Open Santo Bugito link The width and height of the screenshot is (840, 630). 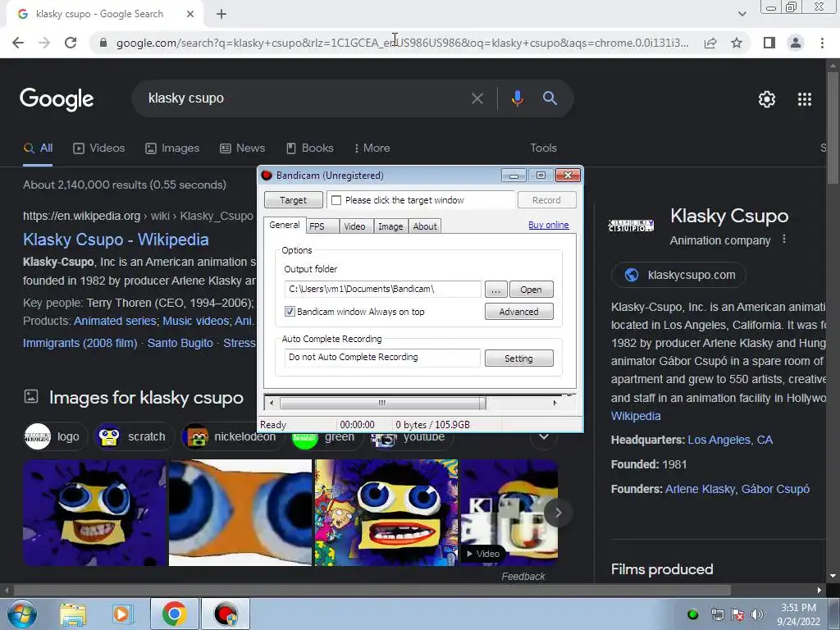click(x=180, y=344)
